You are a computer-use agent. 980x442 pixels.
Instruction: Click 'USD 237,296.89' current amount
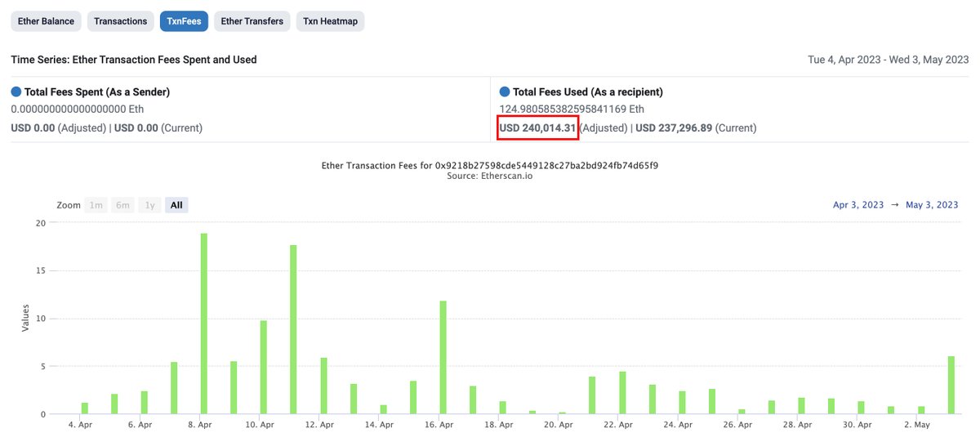675,127
